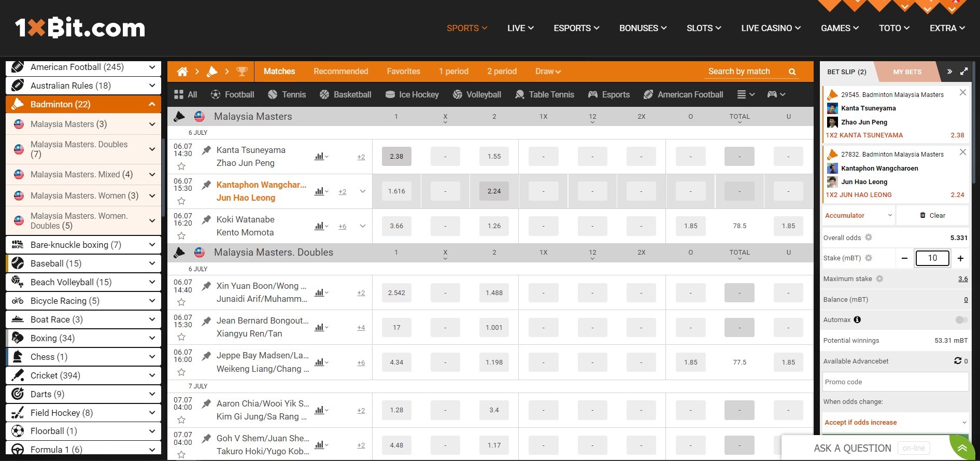Switch to the Recommended tab
The image size is (980, 461).
tap(340, 72)
